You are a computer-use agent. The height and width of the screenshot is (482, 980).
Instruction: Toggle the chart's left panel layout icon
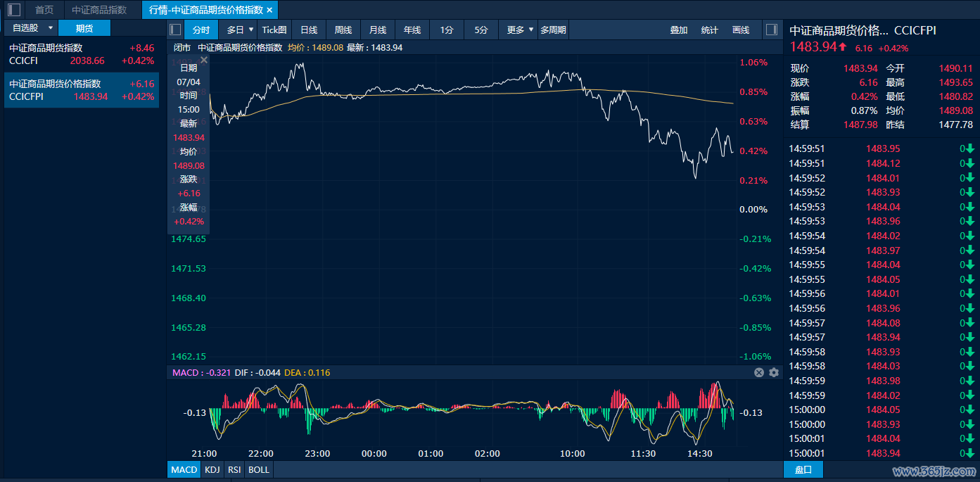[175, 30]
